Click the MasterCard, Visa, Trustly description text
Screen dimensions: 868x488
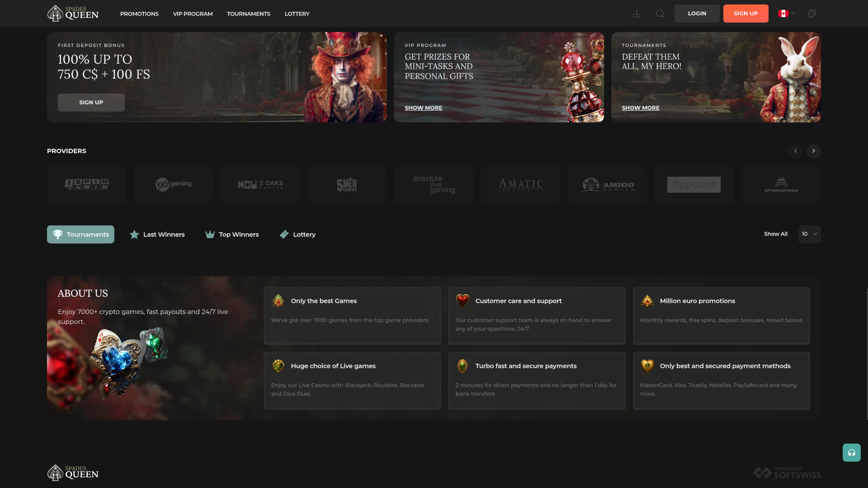click(718, 389)
